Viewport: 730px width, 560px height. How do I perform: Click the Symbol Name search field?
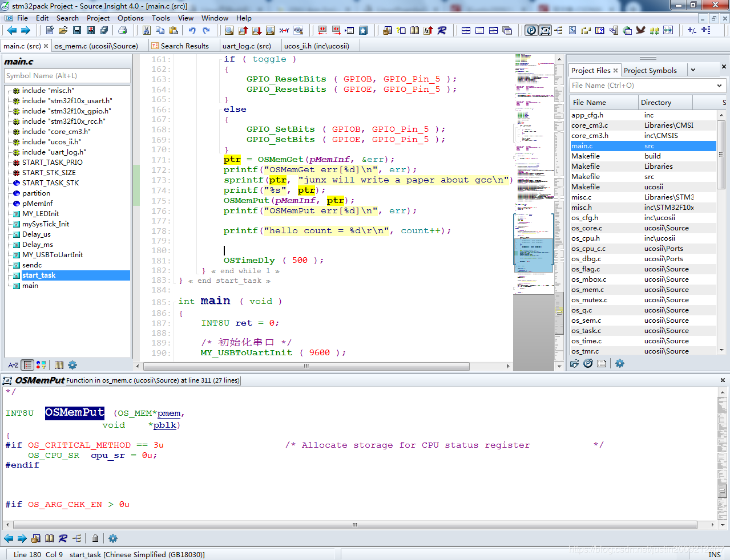tap(67, 76)
